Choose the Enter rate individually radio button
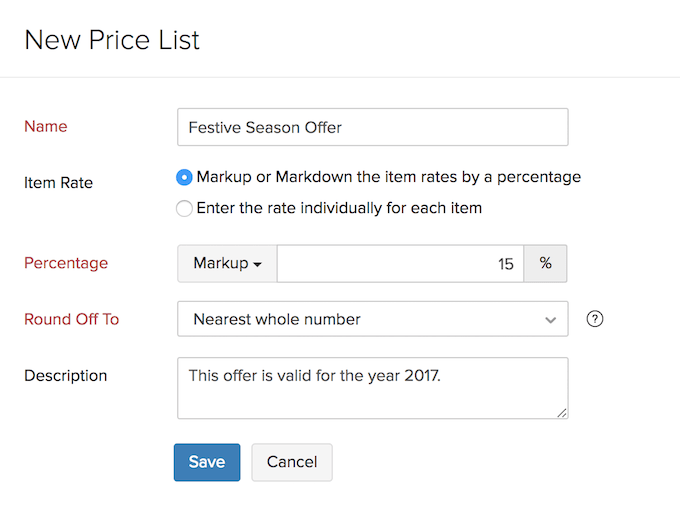Screen dimensions: 680x514 pos(184,209)
